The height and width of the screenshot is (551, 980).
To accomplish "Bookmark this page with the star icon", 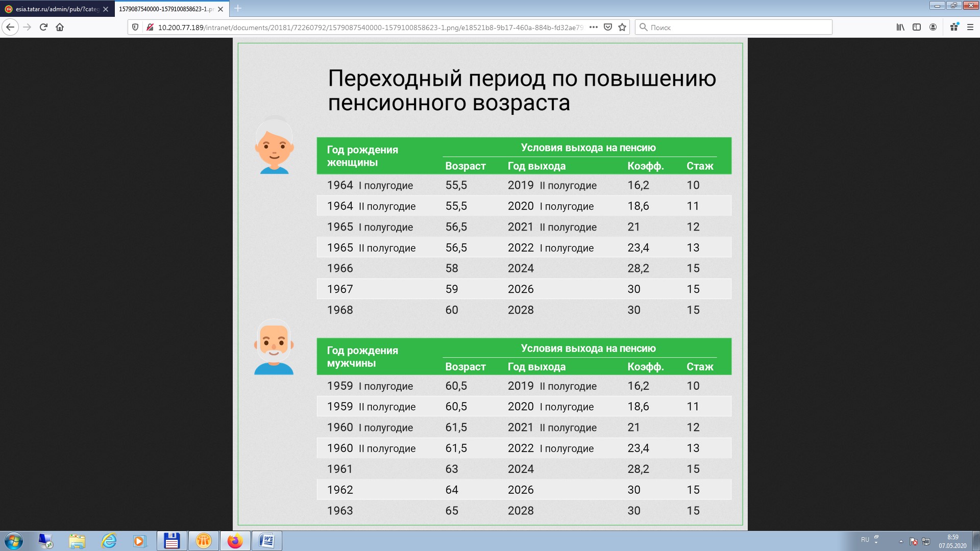I will tap(622, 27).
